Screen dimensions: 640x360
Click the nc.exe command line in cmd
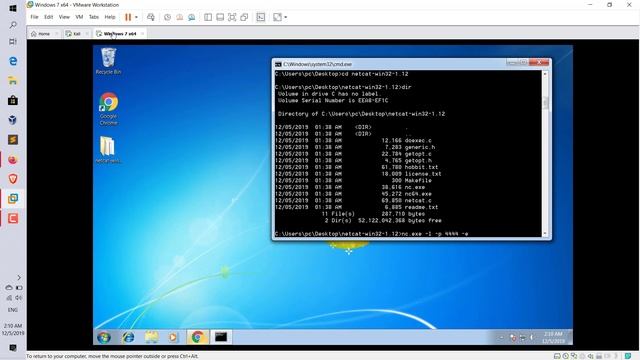[371, 234]
